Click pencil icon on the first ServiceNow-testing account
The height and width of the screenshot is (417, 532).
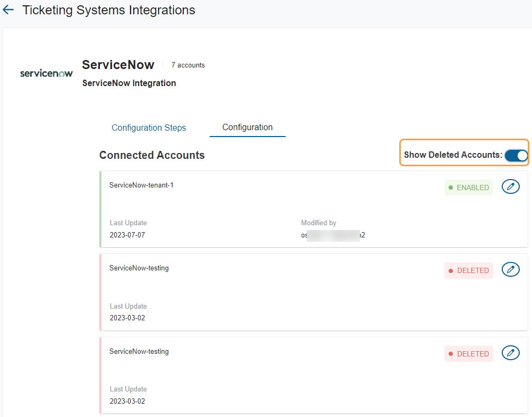coord(510,269)
